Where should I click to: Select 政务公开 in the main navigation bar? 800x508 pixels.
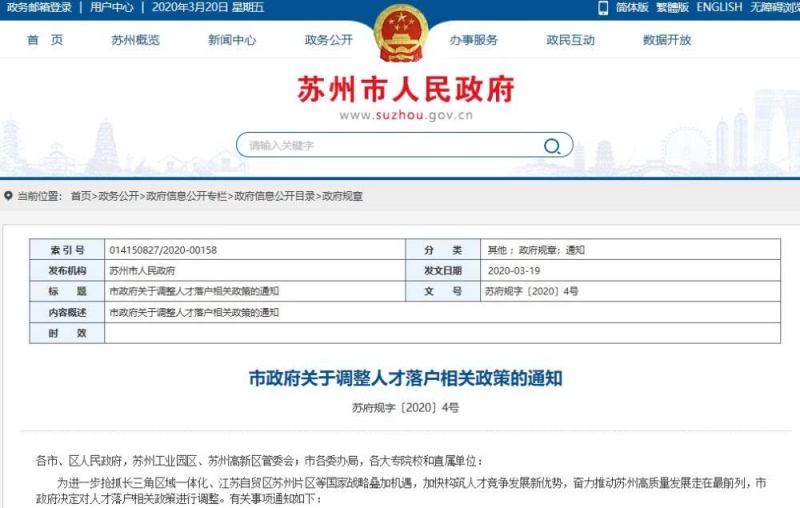click(328, 40)
